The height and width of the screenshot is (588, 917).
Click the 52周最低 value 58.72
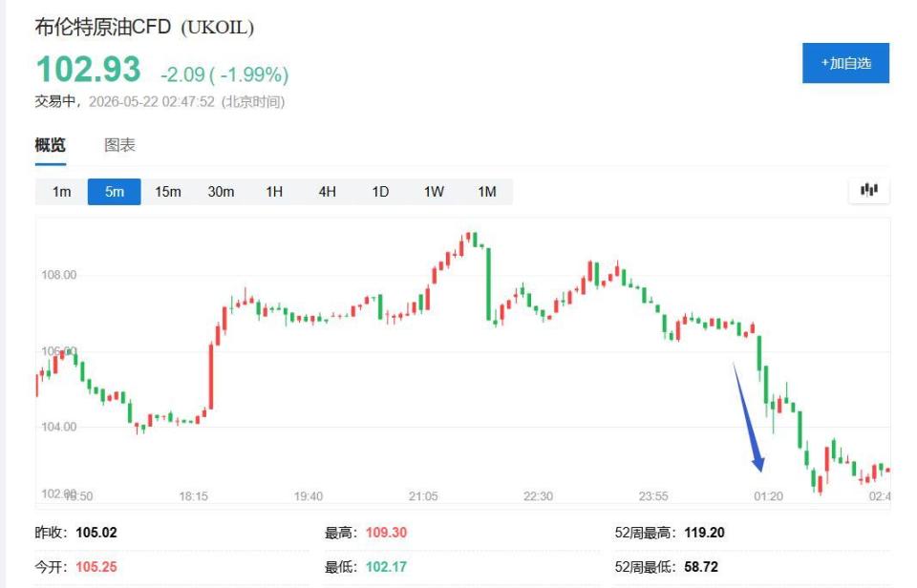(700, 567)
